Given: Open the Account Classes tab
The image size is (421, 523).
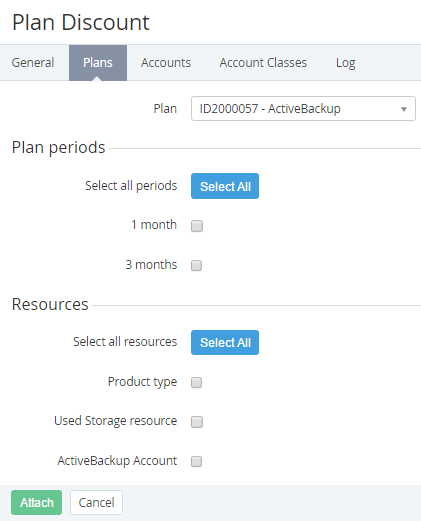Looking at the screenshot, I should coord(263,63).
